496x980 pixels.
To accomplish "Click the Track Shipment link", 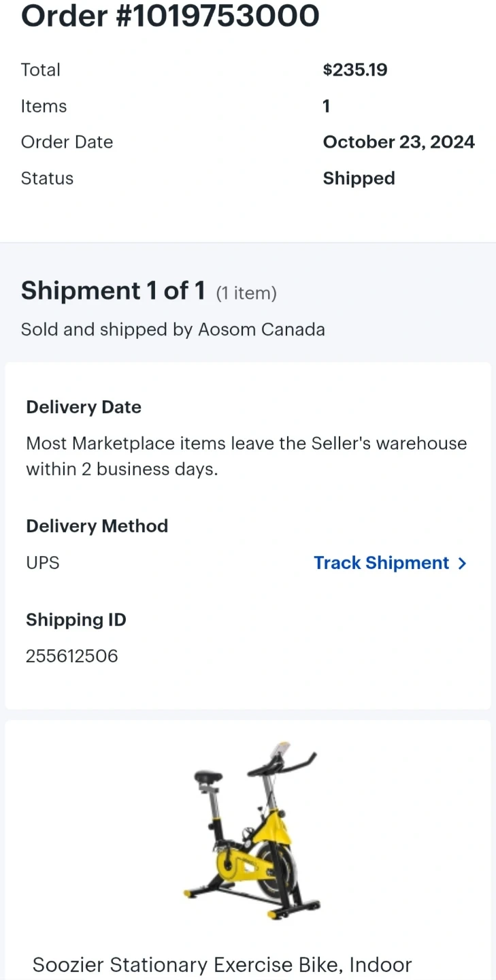I will (381, 563).
